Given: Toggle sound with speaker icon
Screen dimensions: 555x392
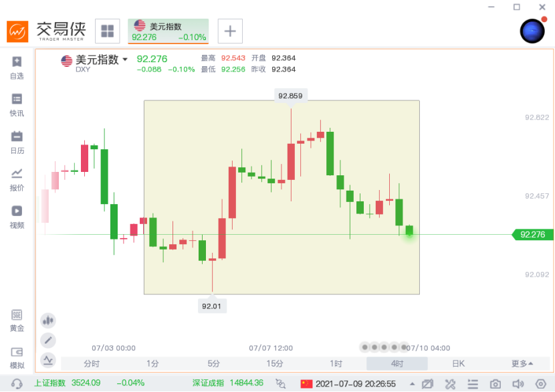Looking at the screenshot, I should (x=518, y=384).
